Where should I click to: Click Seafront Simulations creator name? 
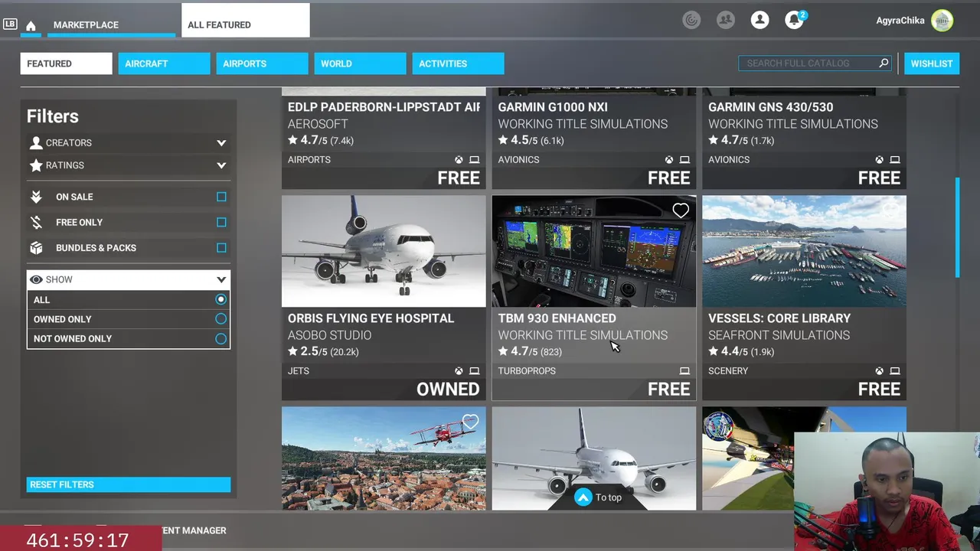779,335
